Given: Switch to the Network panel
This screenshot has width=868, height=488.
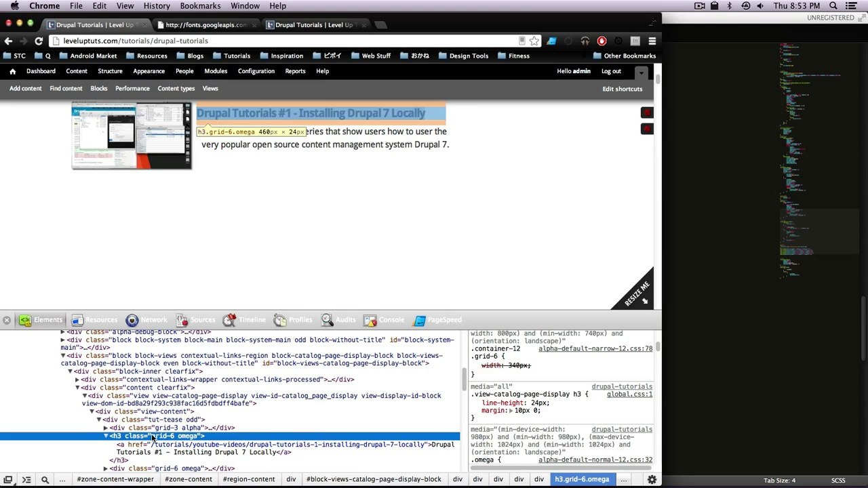Looking at the screenshot, I should [146, 320].
